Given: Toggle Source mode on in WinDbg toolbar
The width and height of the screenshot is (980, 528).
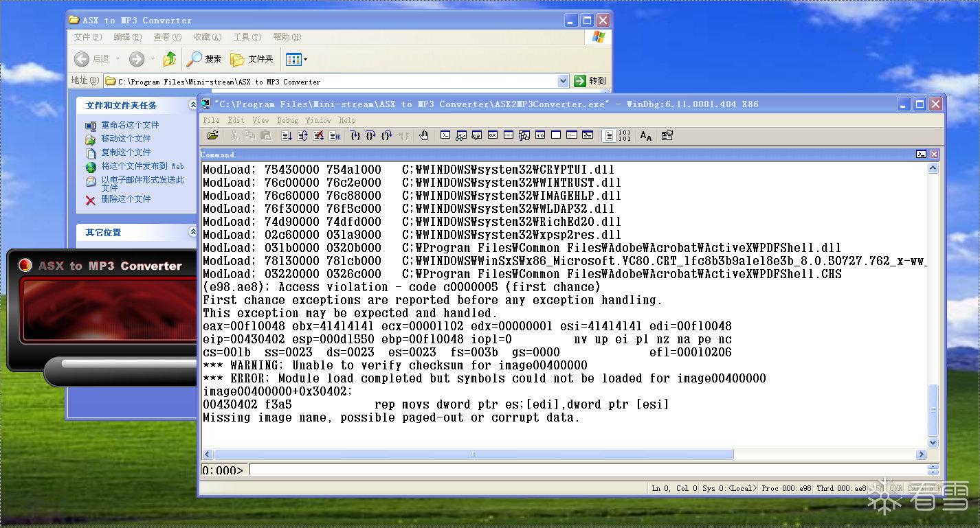Looking at the screenshot, I should (609, 135).
